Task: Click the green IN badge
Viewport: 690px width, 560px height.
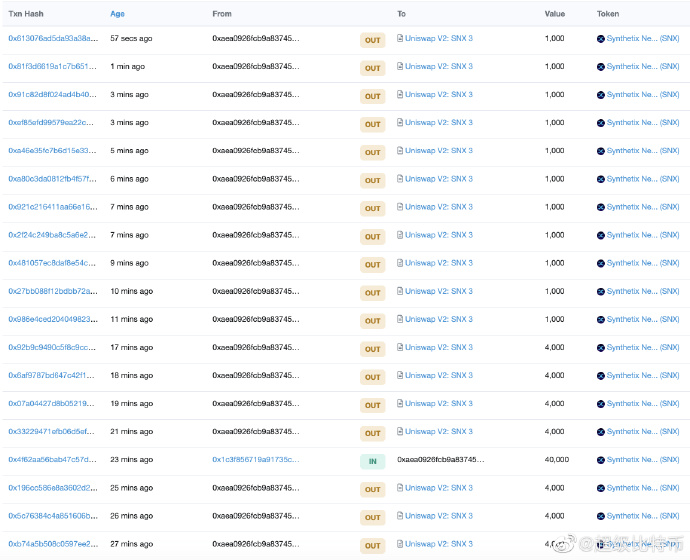Action: (x=372, y=461)
